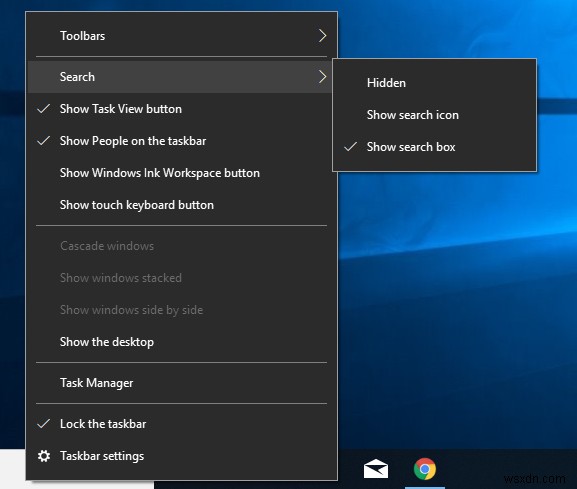Open Taskbar settings
The height and width of the screenshot is (489, 577).
coord(182,456)
